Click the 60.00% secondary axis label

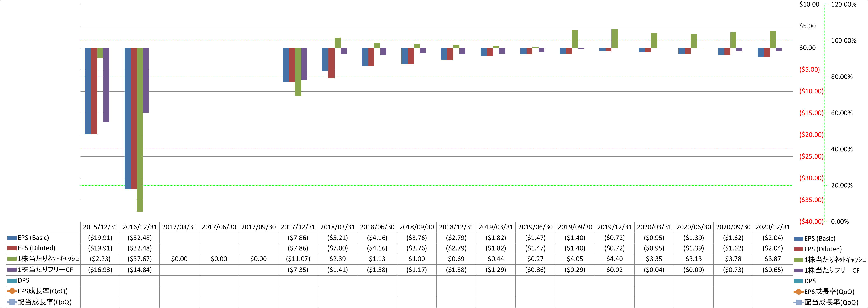point(842,113)
